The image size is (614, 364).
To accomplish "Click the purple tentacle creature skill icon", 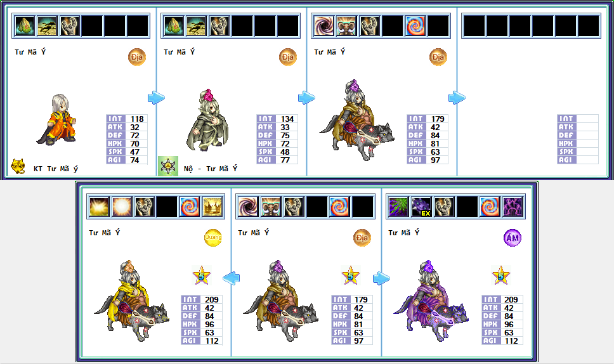I will click(513, 207).
